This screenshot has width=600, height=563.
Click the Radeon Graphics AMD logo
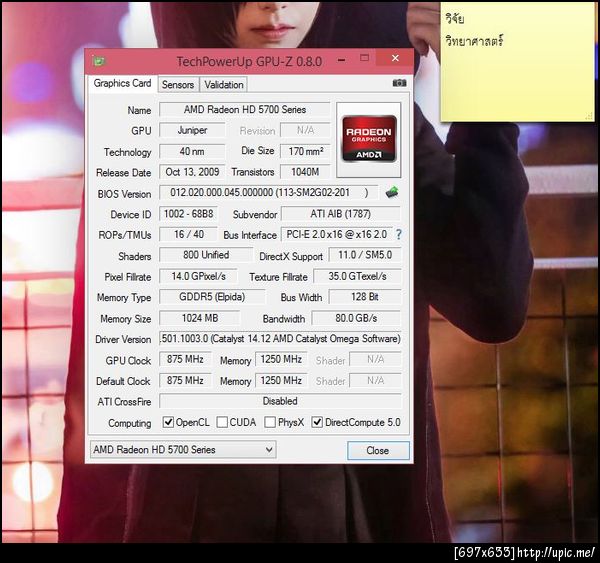click(x=369, y=139)
